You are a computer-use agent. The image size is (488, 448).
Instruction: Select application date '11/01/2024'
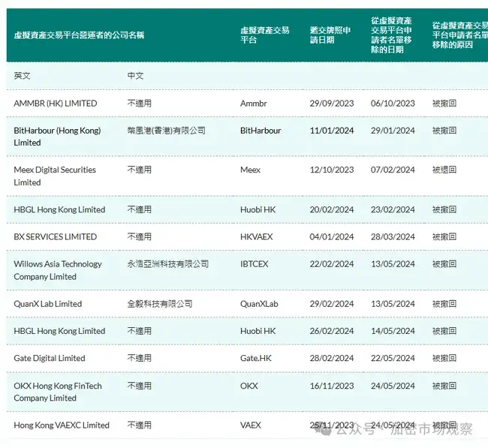click(332, 131)
